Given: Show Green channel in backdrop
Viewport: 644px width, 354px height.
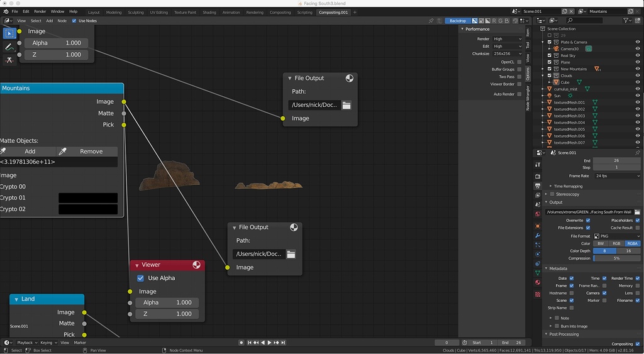Looking at the screenshot, I should (500, 21).
